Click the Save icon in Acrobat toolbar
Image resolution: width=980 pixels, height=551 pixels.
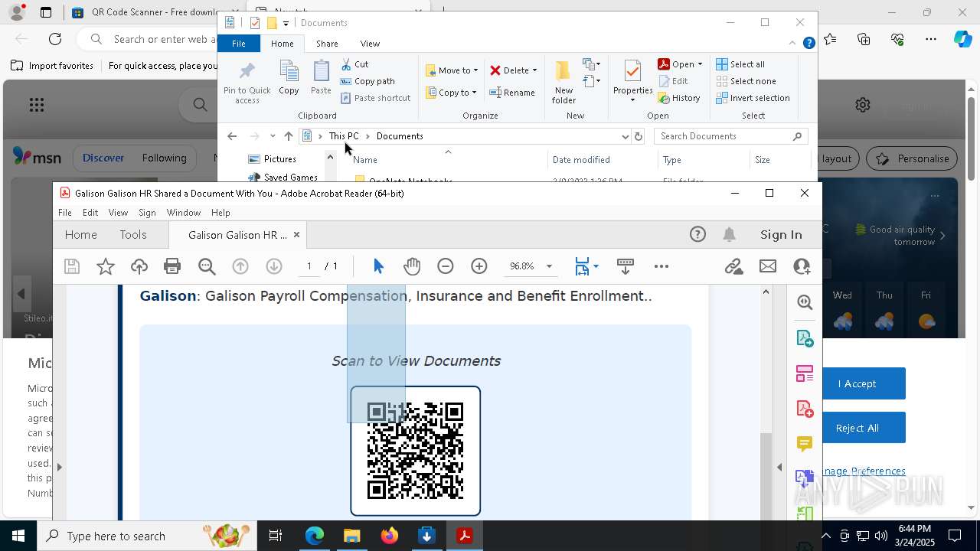pos(72,266)
